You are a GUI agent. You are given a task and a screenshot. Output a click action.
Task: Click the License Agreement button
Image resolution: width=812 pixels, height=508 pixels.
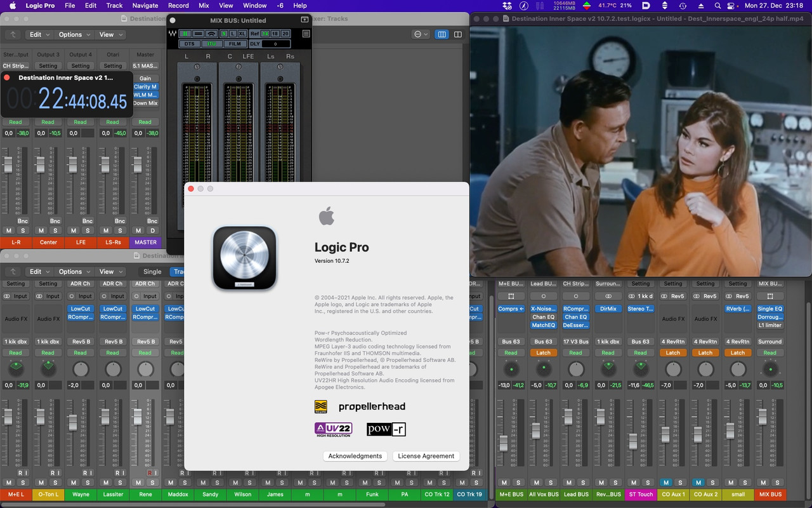tap(426, 456)
